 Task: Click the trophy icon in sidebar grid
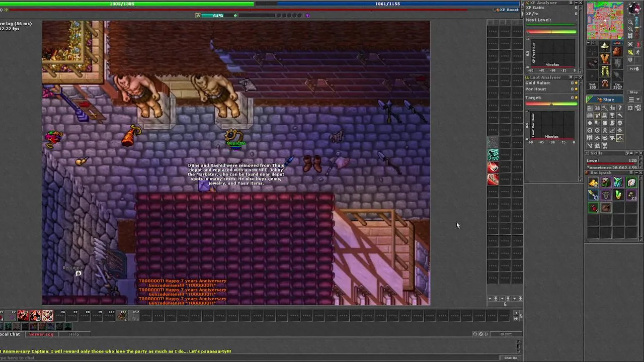[x=612, y=116]
